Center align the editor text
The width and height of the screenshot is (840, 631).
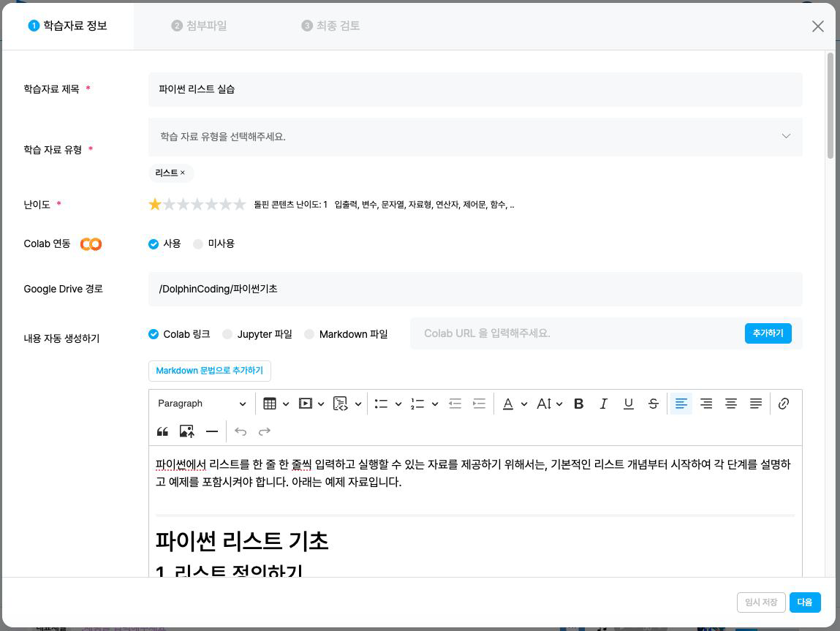730,404
